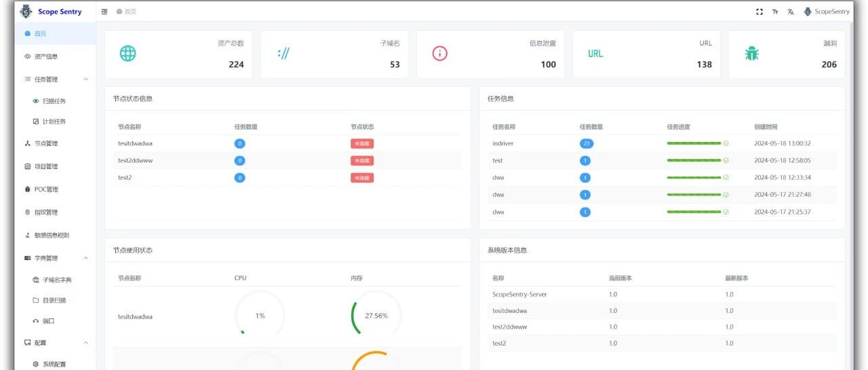Click the 信息泄露 count 100
This screenshot has height=370, width=868.
point(549,64)
